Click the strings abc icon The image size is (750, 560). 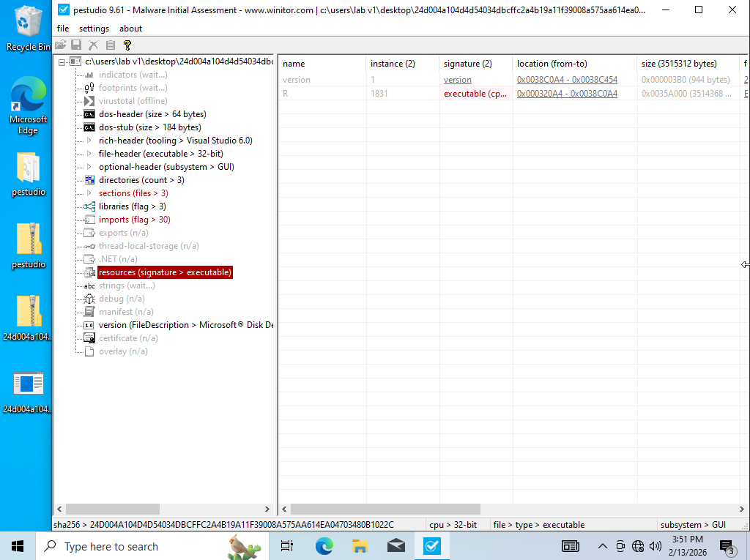(x=89, y=285)
